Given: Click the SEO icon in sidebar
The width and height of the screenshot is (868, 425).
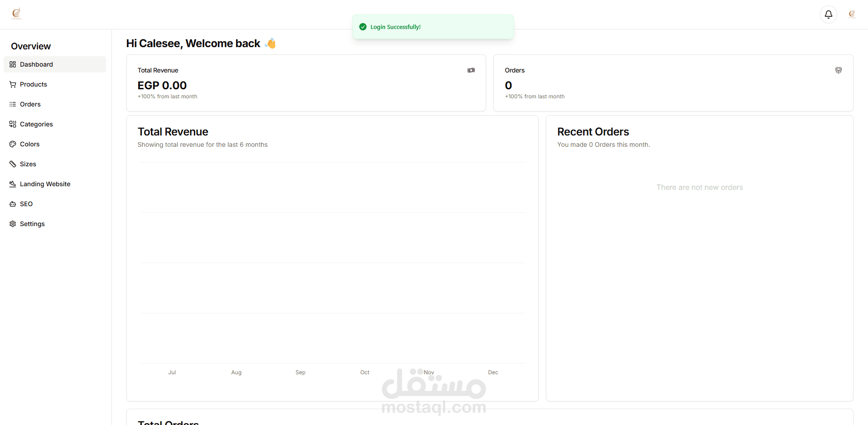Looking at the screenshot, I should (13, 204).
